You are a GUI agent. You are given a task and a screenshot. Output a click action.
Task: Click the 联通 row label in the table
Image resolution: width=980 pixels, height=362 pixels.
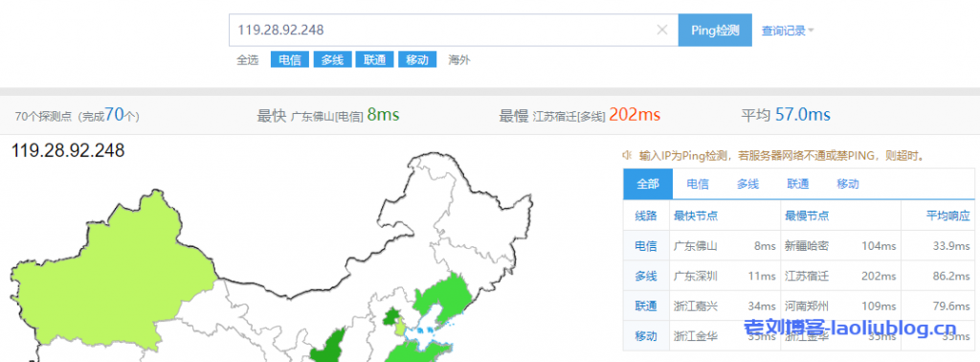pyautogui.click(x=646, y=305)
